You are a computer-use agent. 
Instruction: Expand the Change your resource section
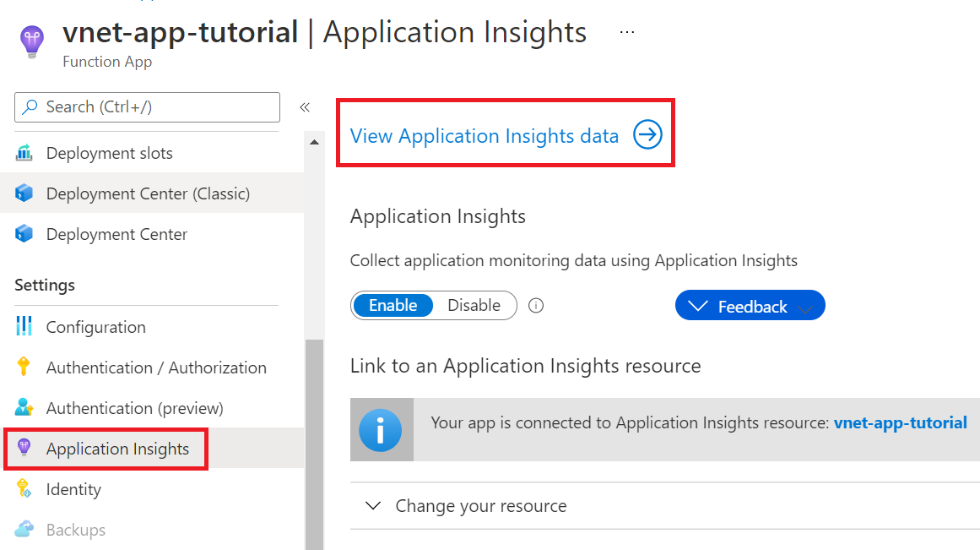pos(481,505)
